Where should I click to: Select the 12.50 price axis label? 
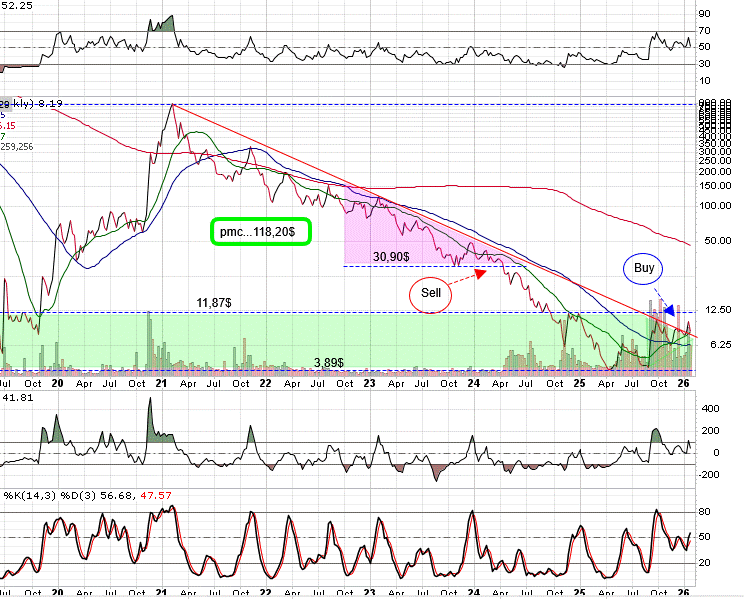coord(717,310)
